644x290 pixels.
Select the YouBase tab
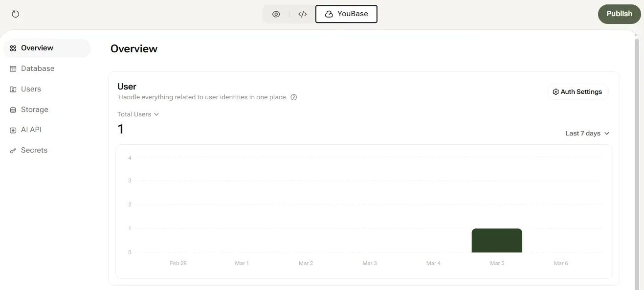pyautogui.click(x=346, y=14)
